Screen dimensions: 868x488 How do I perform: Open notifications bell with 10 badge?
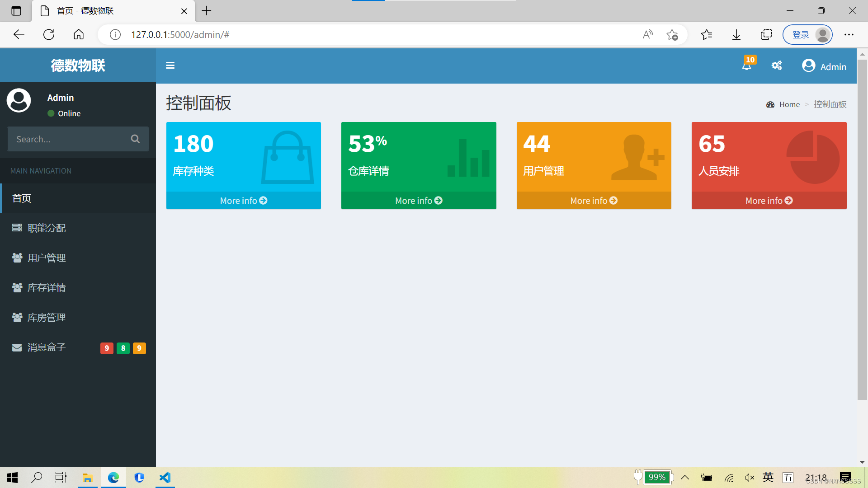point(747,66)
